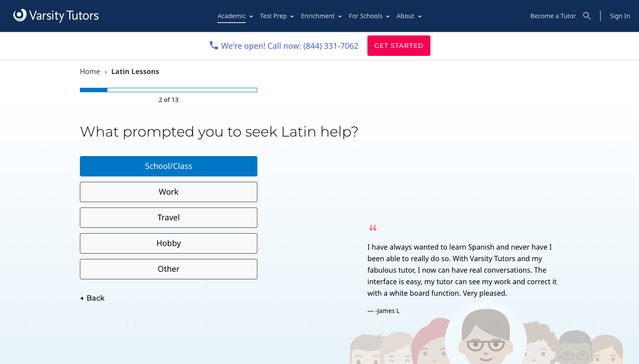Choose Work as the reason

point(169,192)
